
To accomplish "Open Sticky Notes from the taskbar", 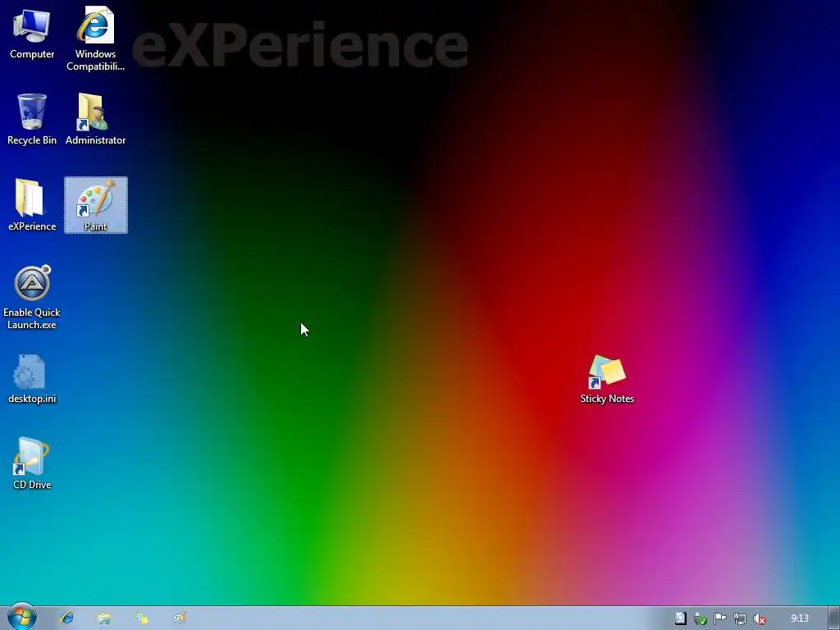I will point(141,619).
